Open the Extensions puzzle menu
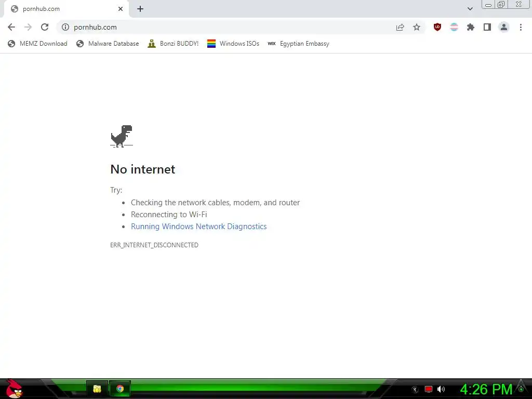 (471, 27)
